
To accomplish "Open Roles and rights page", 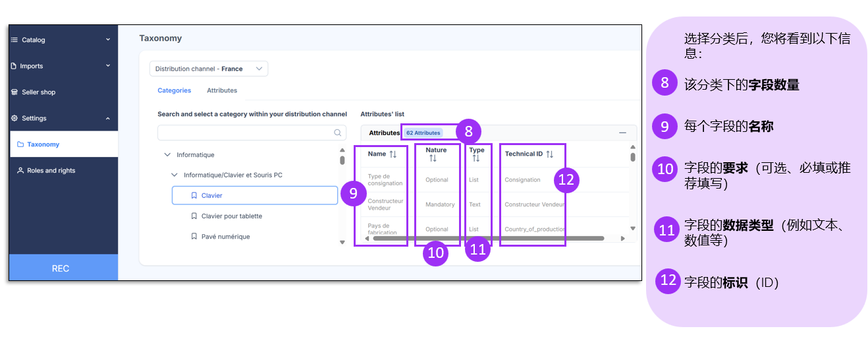I will [x=51, y=171].
